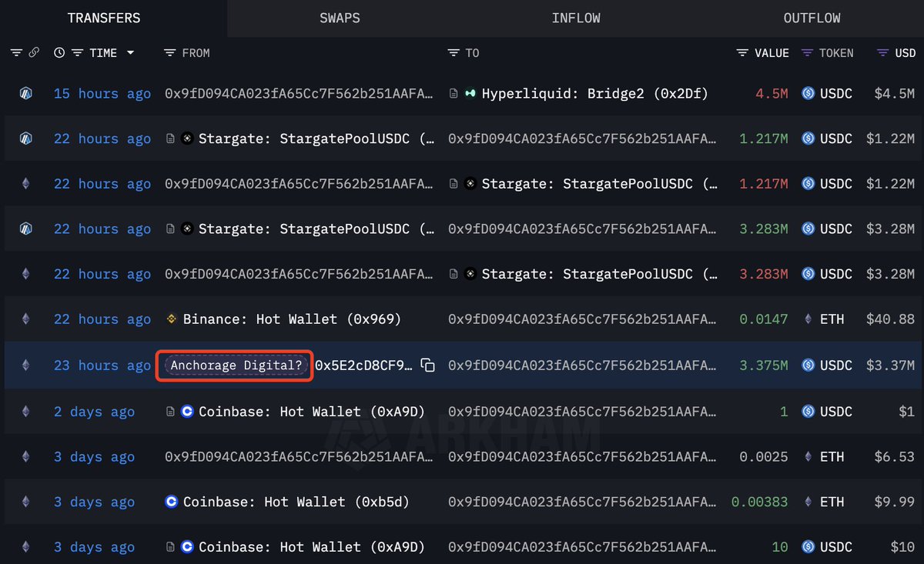
Task: Click USDC token icon in $1 row
Action: tap(808, 412)
